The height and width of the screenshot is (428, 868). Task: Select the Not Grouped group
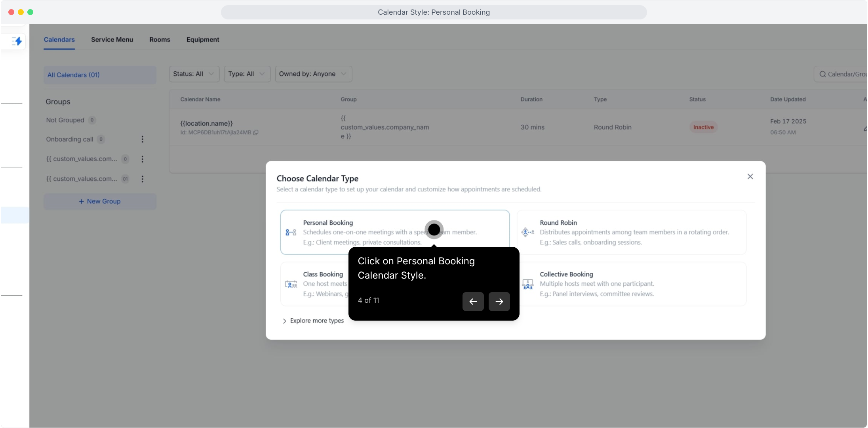[65, 120]
